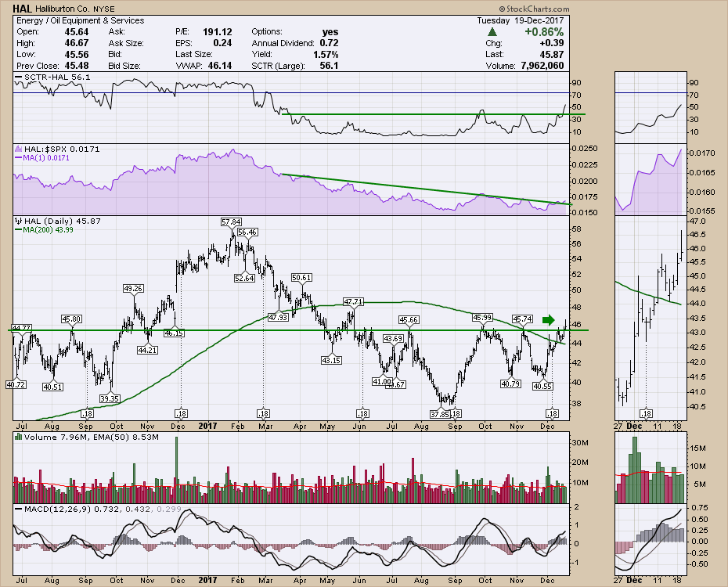Select the Annual Dividend value 0.72
Image resolution: width=728 pixels, height=587 pixels.
coord(329,43)
